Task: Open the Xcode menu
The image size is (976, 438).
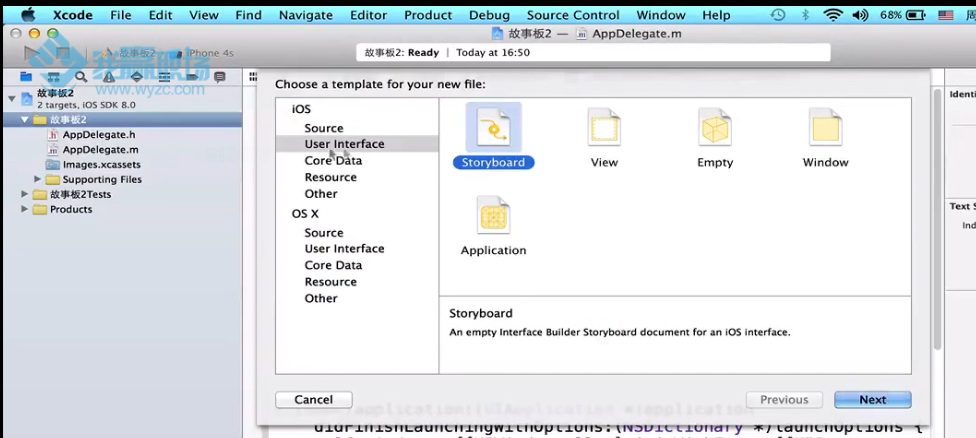Action: [73, 15]
